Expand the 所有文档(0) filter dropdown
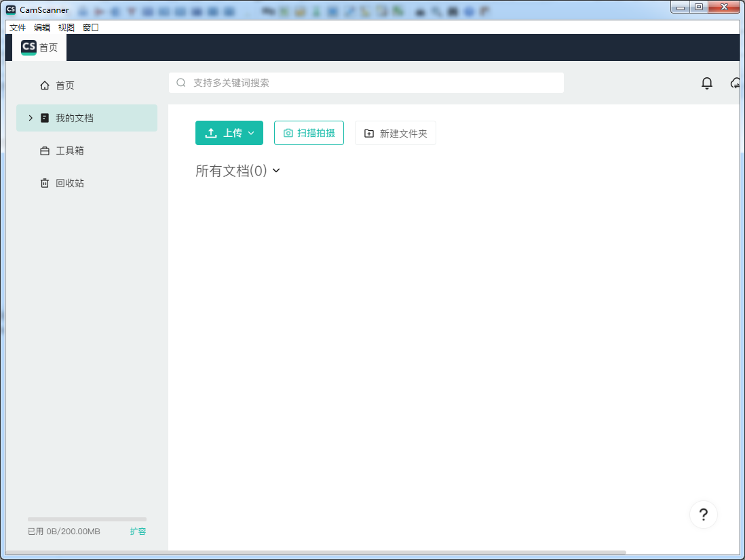745x560 pixels. [275, 171]
